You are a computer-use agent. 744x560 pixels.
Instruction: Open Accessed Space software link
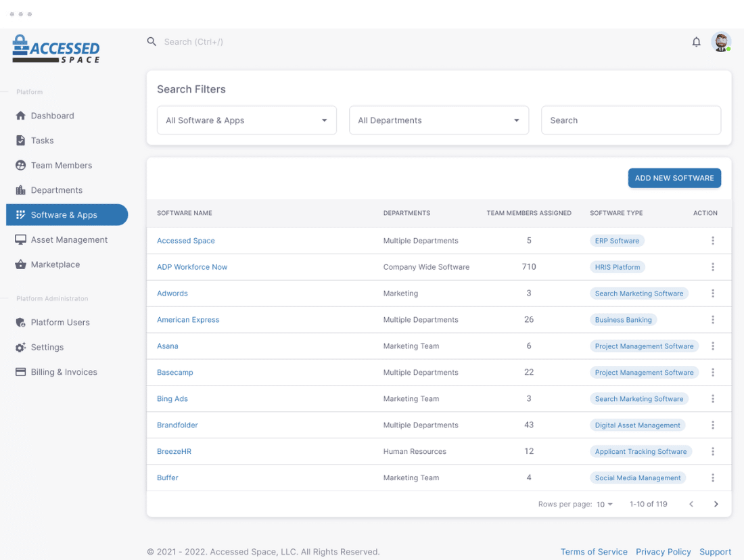(186, 241)
